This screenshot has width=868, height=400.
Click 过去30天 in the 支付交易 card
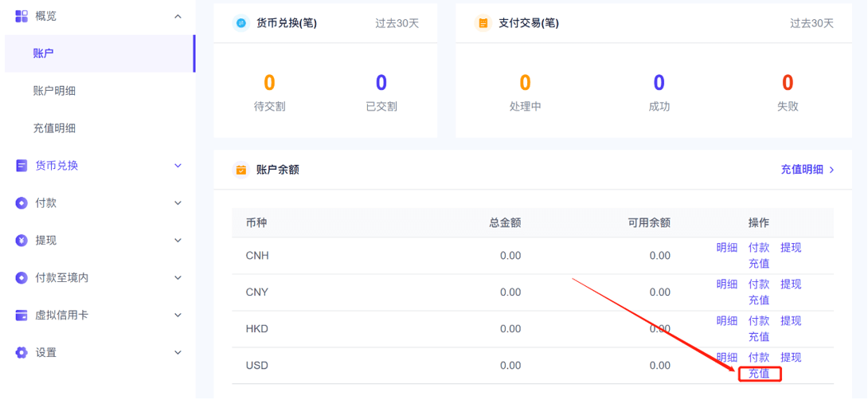811,23
